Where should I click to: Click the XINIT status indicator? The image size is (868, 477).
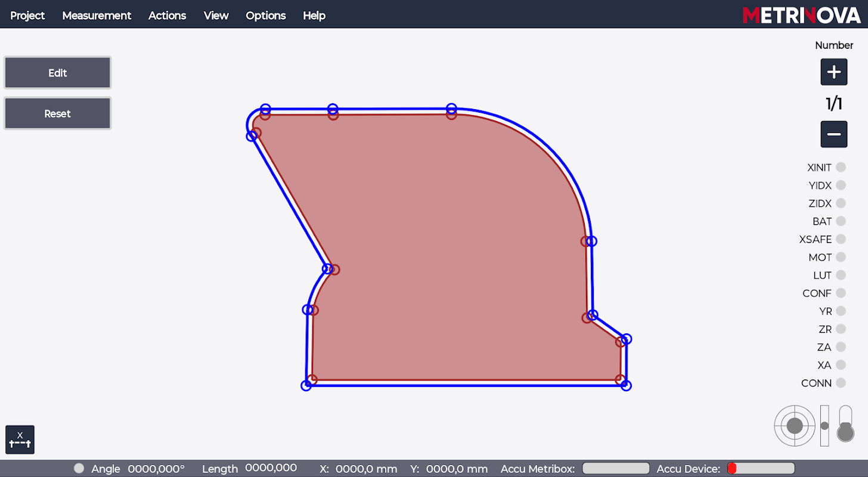[x=841, y=167]
